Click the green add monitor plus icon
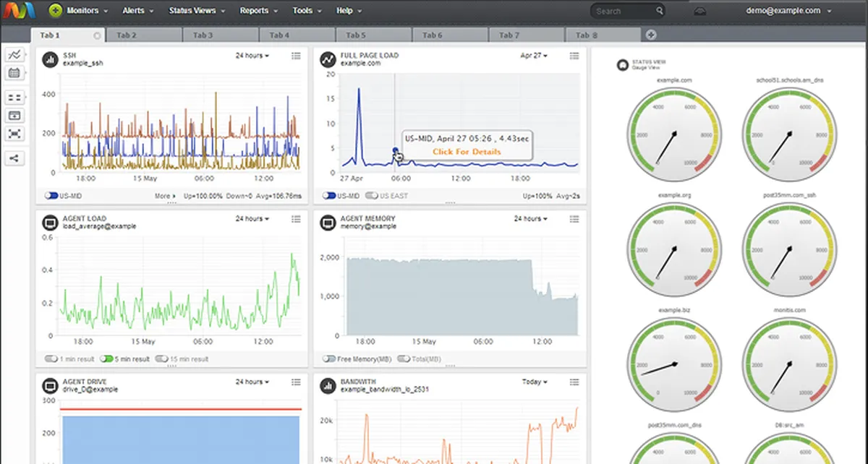Image resolution: width=868 pixels, height=464 pixels. point(56,11)
